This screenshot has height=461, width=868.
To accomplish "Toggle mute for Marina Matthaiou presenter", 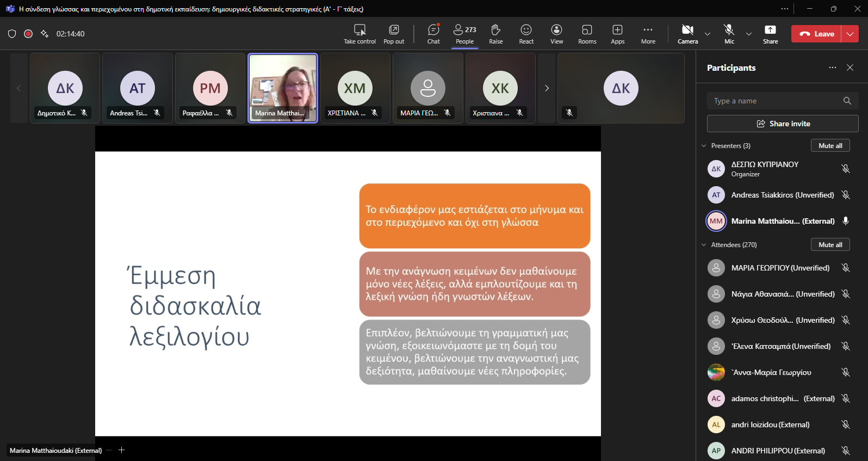I will pyautogui.click(x=845, y=221).
